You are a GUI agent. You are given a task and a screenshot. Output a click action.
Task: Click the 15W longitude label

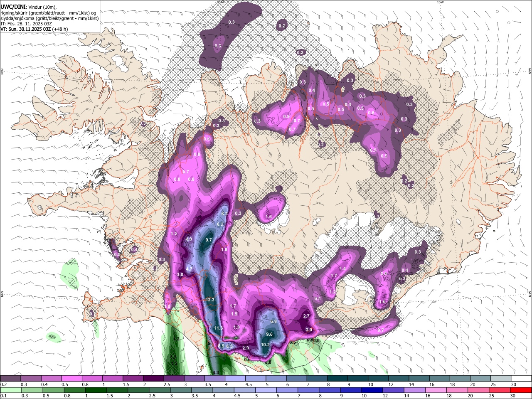(440, 2)
